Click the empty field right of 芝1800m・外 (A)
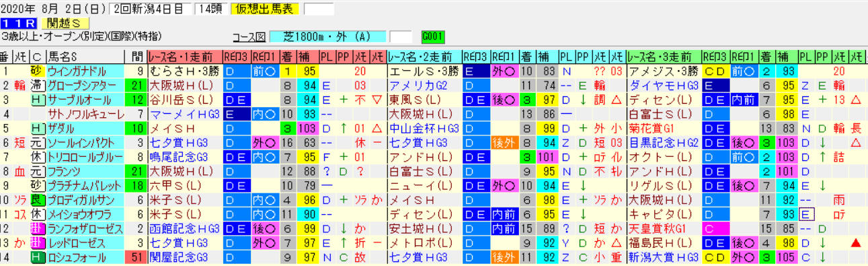 click(x=401, y=36)
